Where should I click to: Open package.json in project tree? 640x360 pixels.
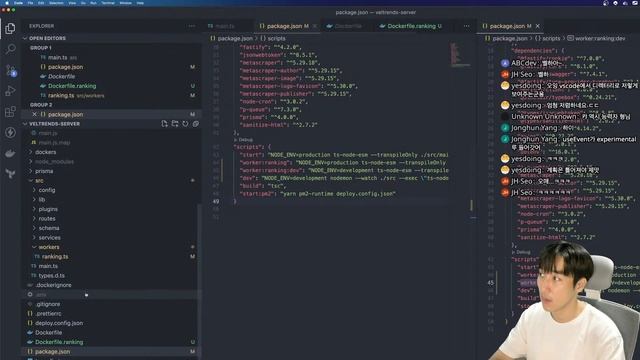[x=52, y=351]
